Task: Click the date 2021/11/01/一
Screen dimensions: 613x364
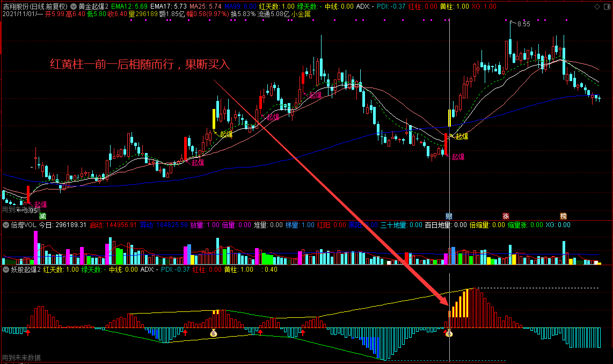Action: pos(23,14)
